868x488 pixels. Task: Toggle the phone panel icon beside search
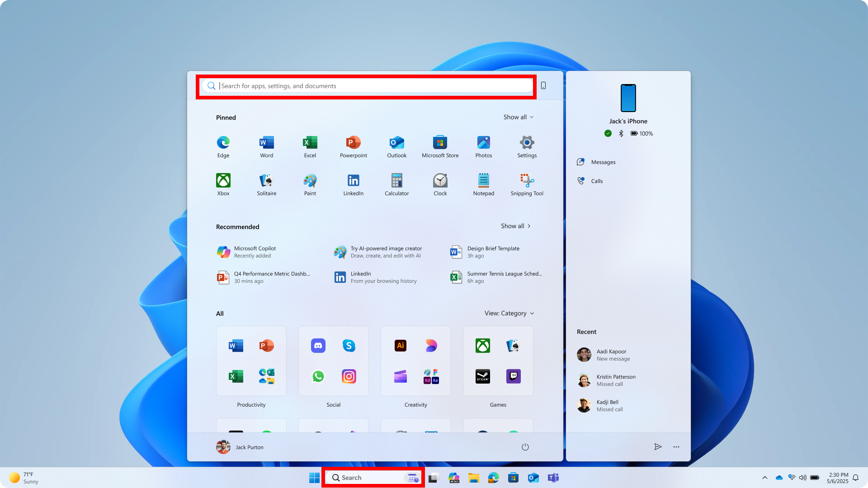[543, 85]
